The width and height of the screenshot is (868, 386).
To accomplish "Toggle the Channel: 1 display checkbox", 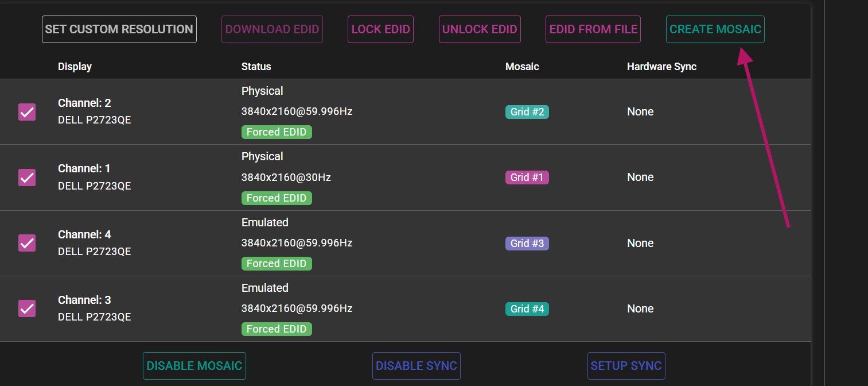I will point(27,177).
